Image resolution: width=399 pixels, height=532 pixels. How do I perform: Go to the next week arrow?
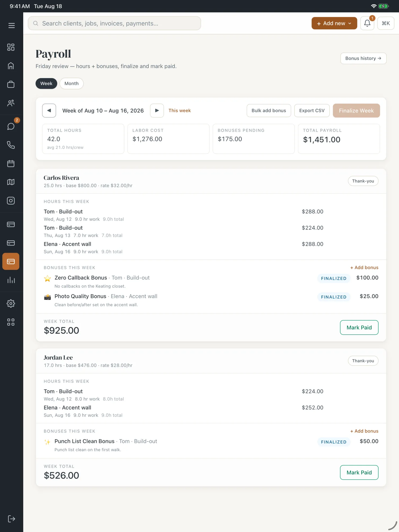pyautogui.click(x=157, y=111)
